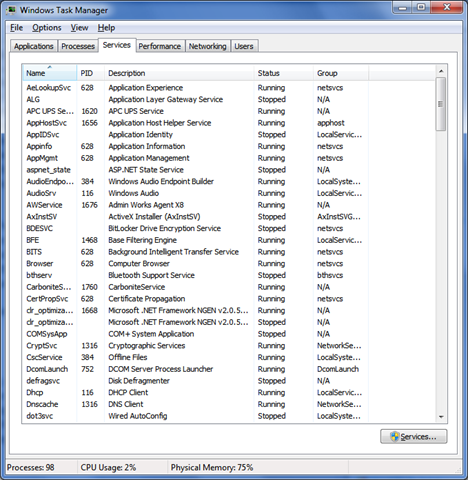468x480 pixels.
Task: Switch to the Applications tab
Action: point(34,46)
